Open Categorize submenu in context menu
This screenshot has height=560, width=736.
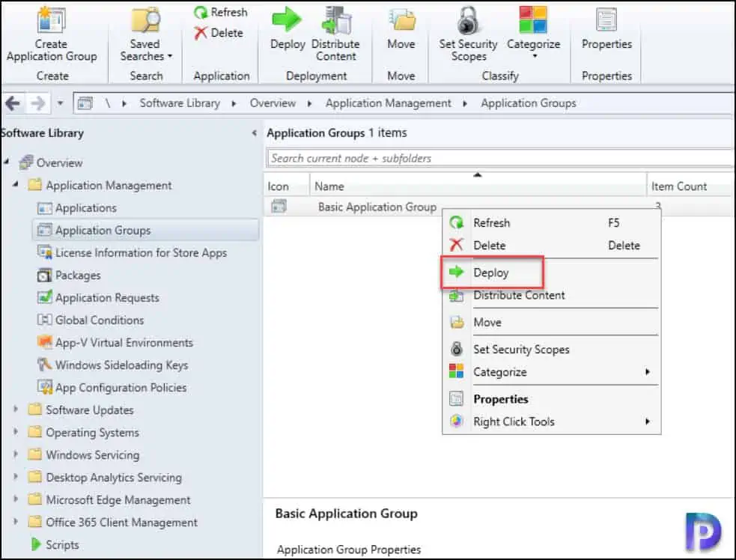coord(552,372)
